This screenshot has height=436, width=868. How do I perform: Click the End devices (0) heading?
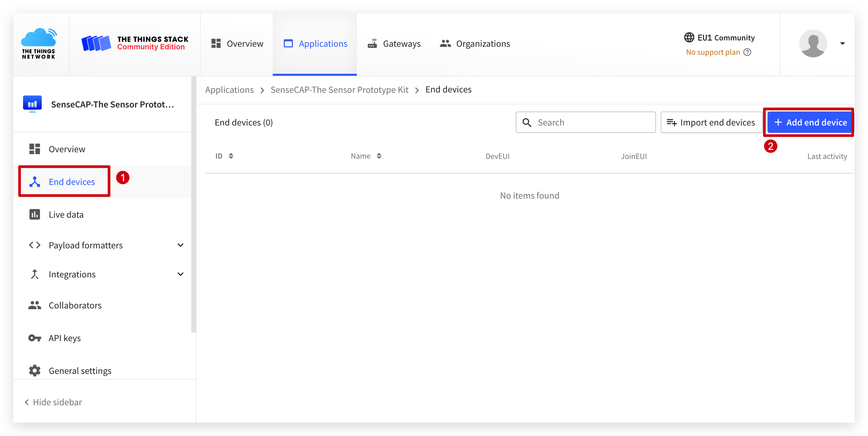pos(244,122)
